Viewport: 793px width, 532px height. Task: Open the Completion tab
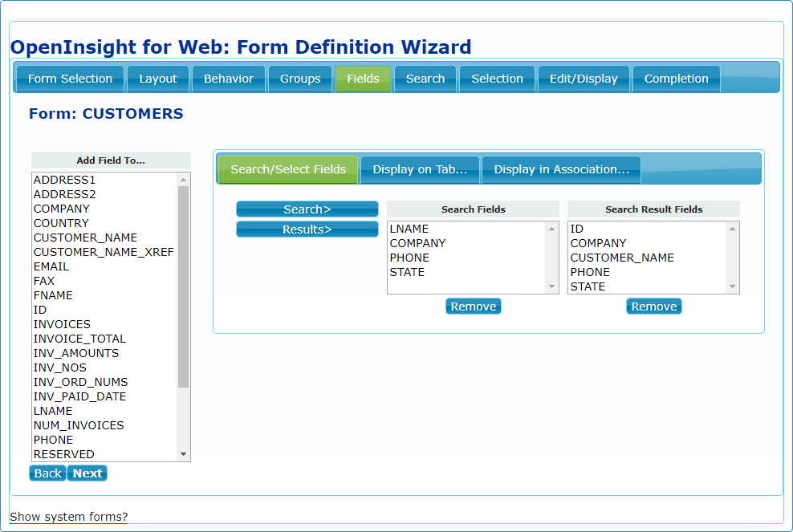[676, 79]
